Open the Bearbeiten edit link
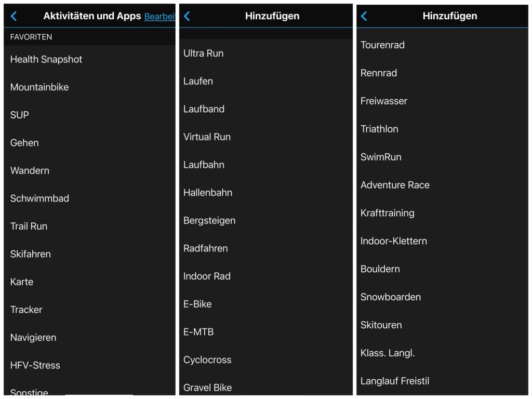532x399 pixels. [x=159, y=17]
